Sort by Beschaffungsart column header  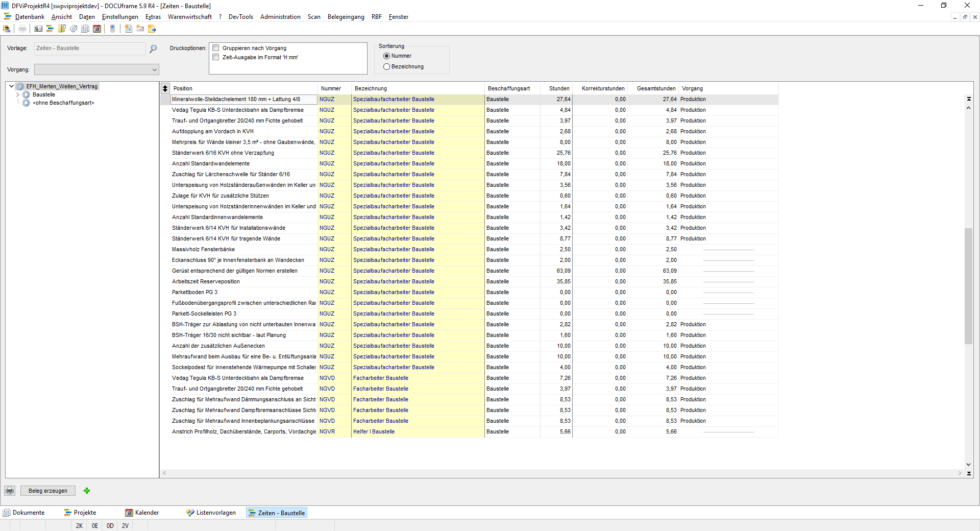point(512,88)
